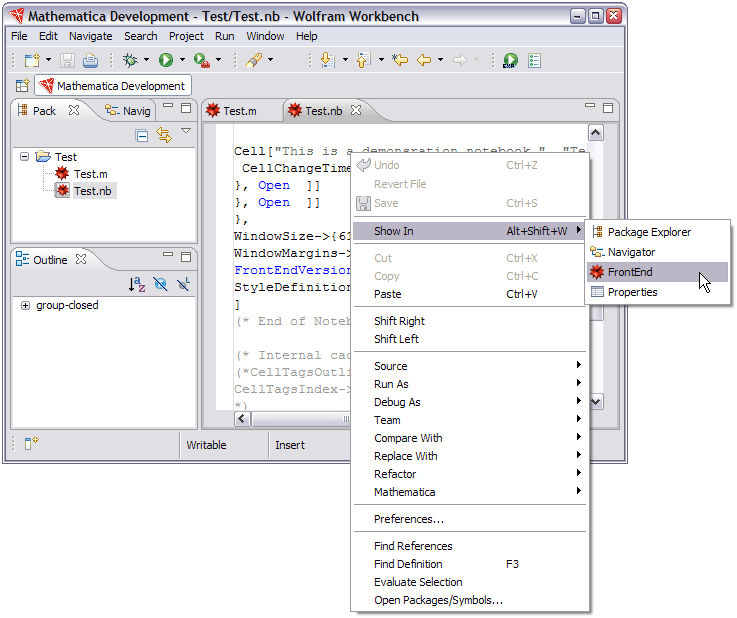
Task: Click editor vertical scrollbar up arrow
Action: click(x=596, y=133)
